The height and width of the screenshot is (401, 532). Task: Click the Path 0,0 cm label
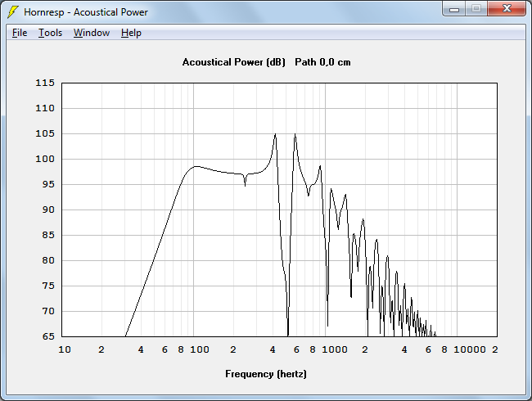(322, 62)
